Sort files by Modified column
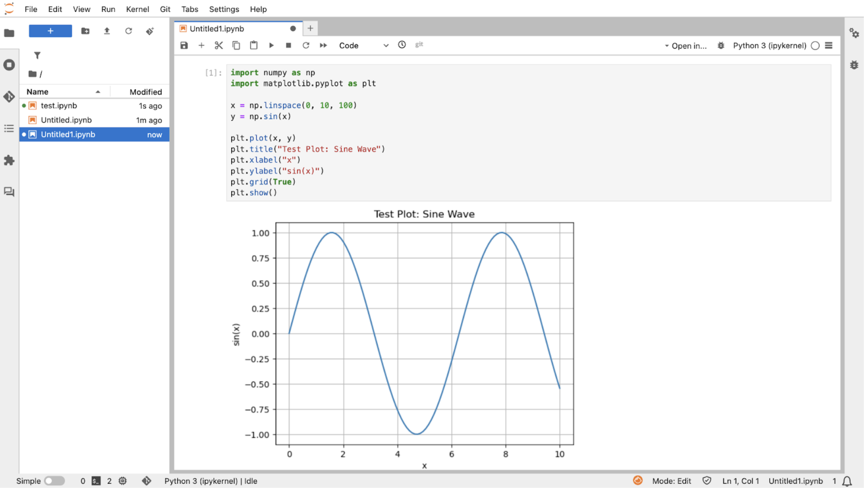868x493 pixels. coord(140,91)
